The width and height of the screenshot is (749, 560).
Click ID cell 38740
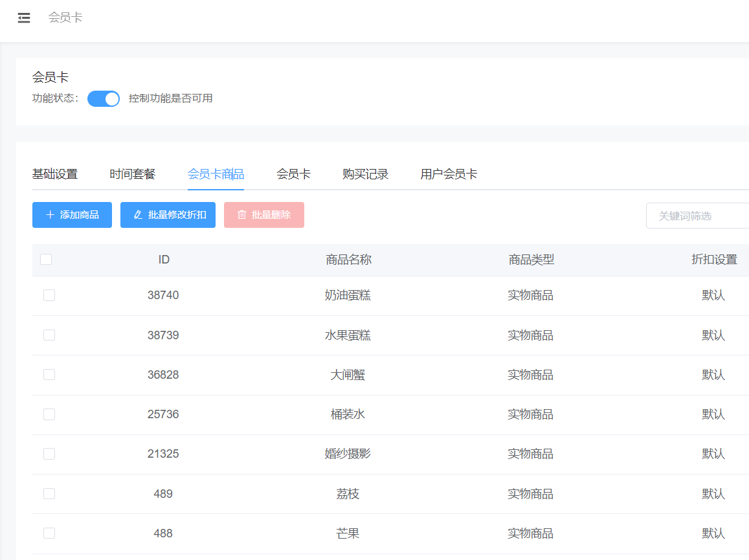(163, 295)
